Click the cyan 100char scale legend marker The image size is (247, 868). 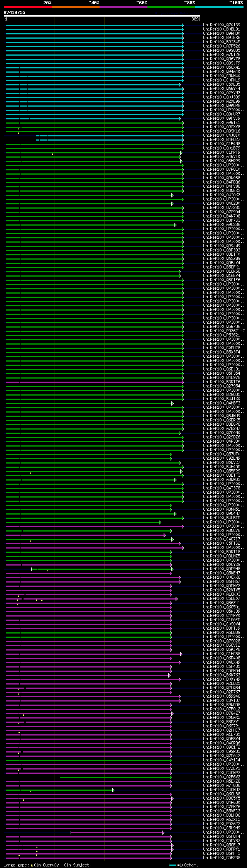(173, 865)
